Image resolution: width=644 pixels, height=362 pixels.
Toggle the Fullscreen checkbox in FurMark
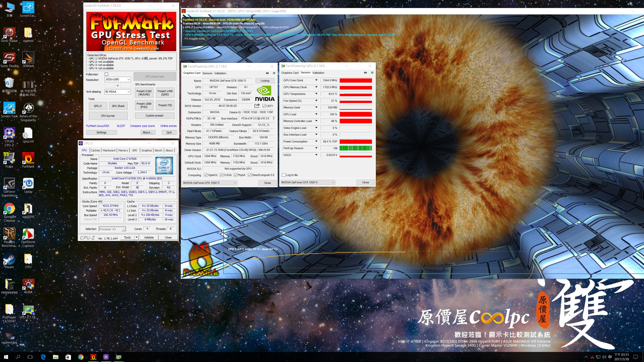point(106,74)
